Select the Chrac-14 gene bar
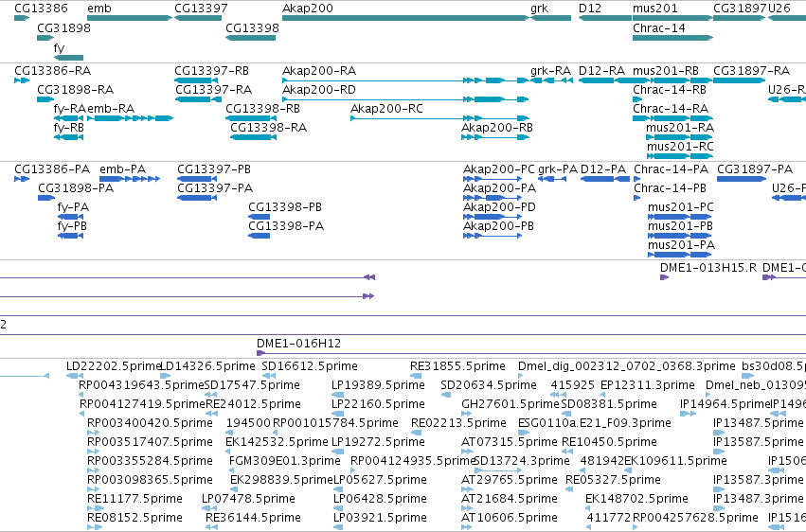 tap(672, 38)
